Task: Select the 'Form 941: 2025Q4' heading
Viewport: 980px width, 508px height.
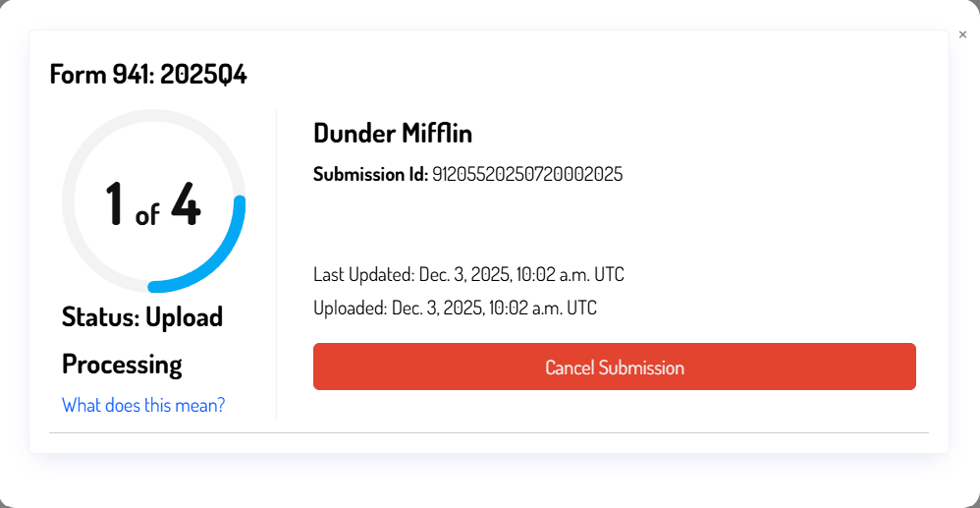Action: (x=148, y=75)
